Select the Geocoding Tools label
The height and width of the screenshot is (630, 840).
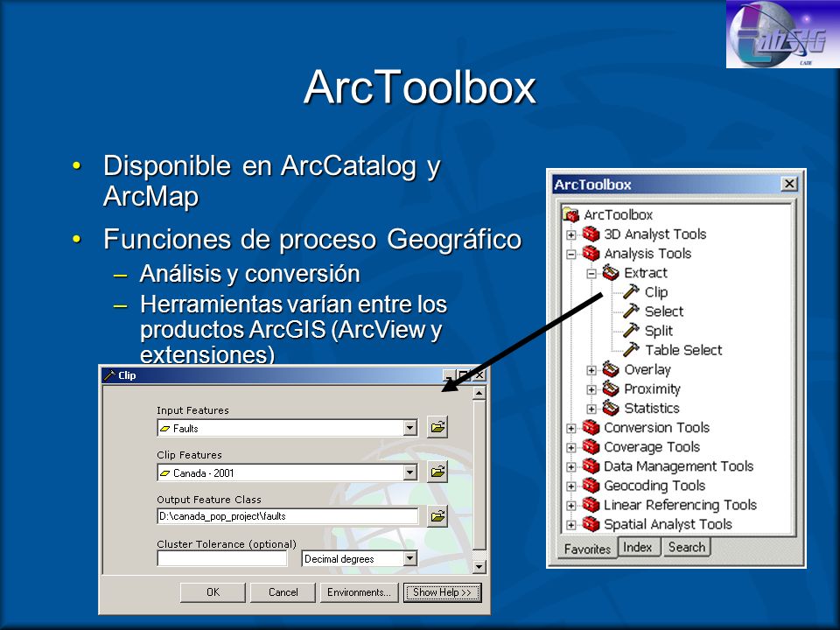click(x=654, y=486)
